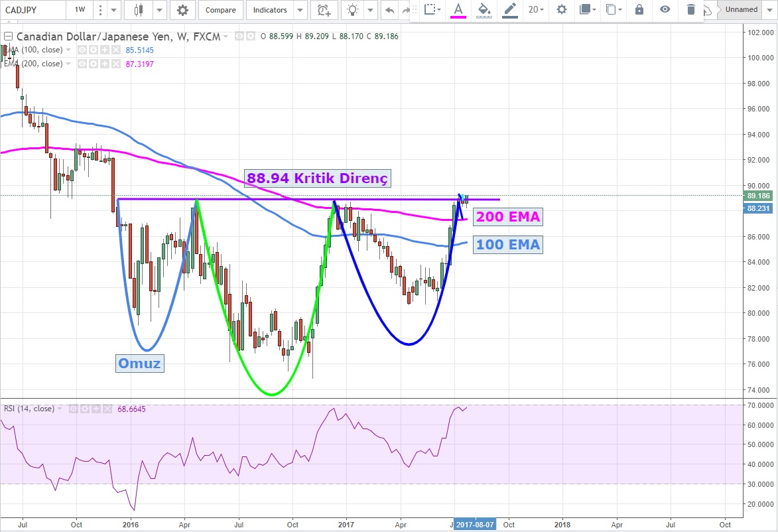This screenshot has width=778, height=532.
Task: Hide the EMA 100 indicator using its eye icon
Action: (82, 50)
